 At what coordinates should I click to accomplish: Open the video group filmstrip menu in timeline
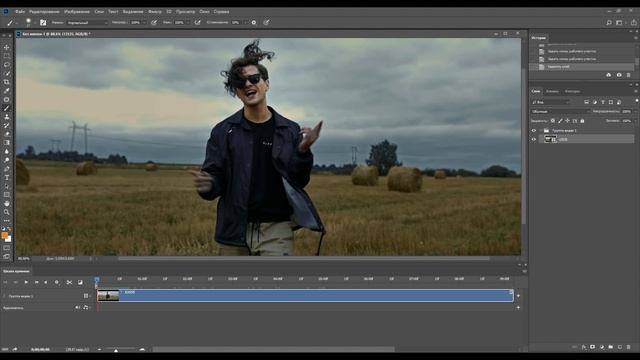pos(86,296)
